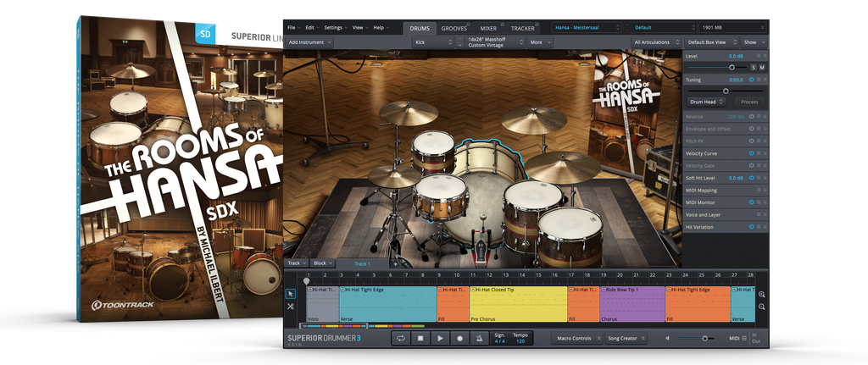Expand the Reverse section chevron

click(x=765, y=117)
